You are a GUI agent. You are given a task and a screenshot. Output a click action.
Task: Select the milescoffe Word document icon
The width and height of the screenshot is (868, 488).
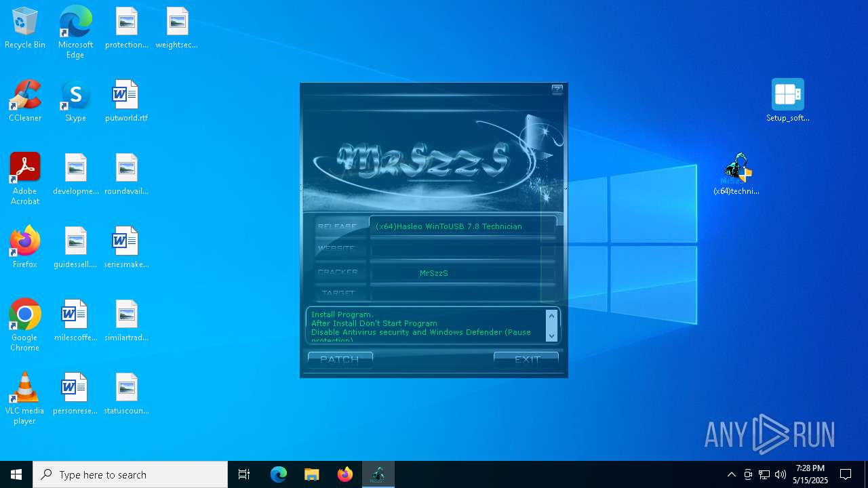[x=76, y=321]
